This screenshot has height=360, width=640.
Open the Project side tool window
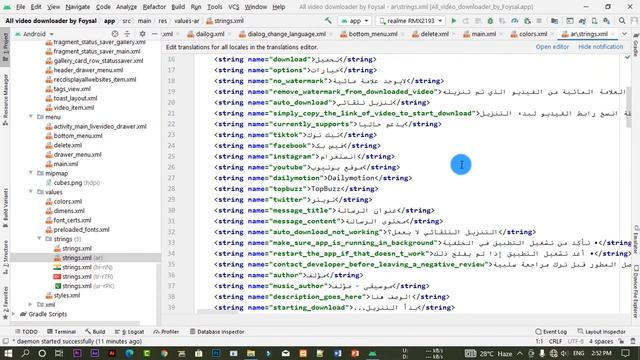pyautogui.click(x=5, y=46)
